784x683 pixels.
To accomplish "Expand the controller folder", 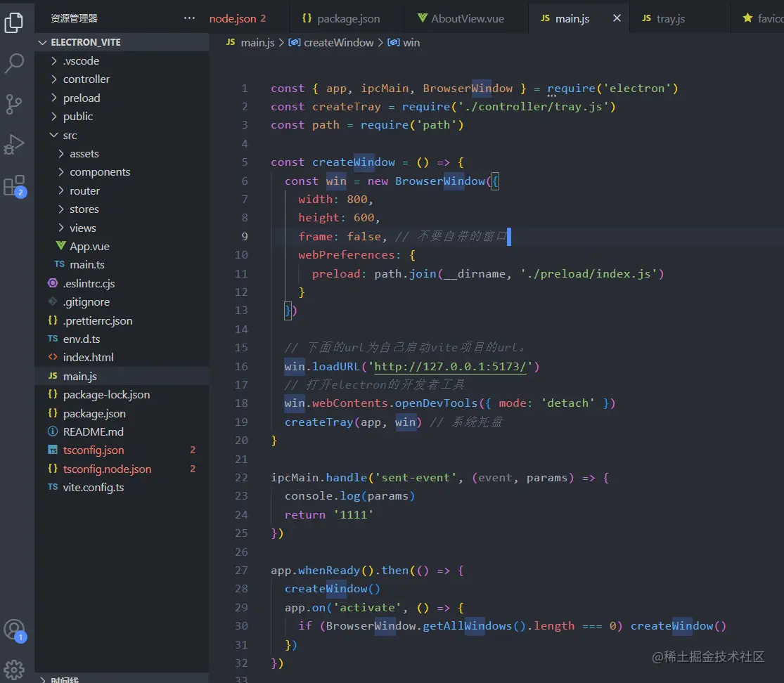I will point(122,79).
